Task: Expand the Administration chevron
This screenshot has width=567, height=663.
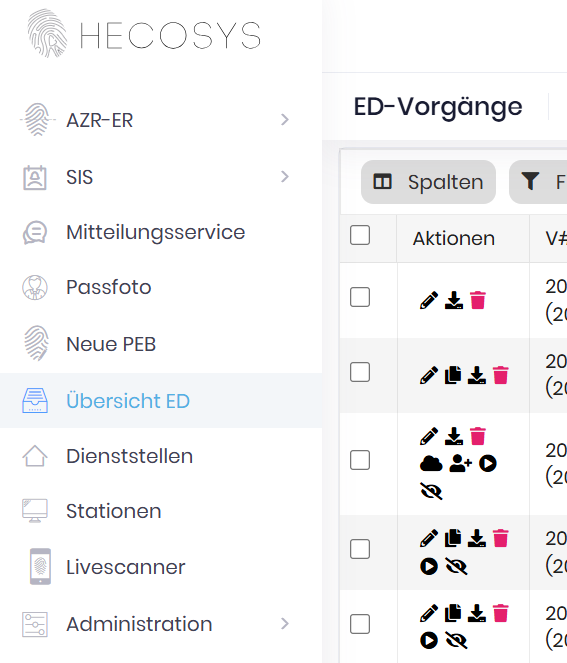Action: pos(285,623)
